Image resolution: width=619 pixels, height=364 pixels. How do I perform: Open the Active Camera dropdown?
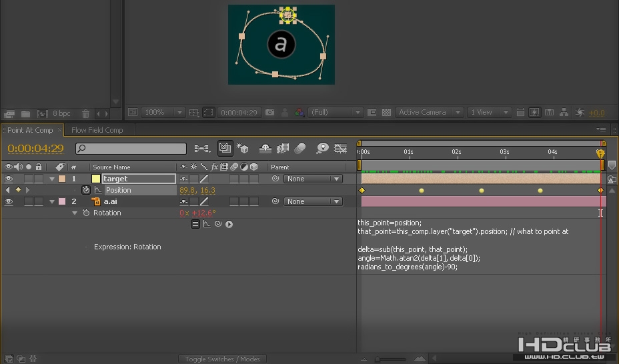point(429,113)
